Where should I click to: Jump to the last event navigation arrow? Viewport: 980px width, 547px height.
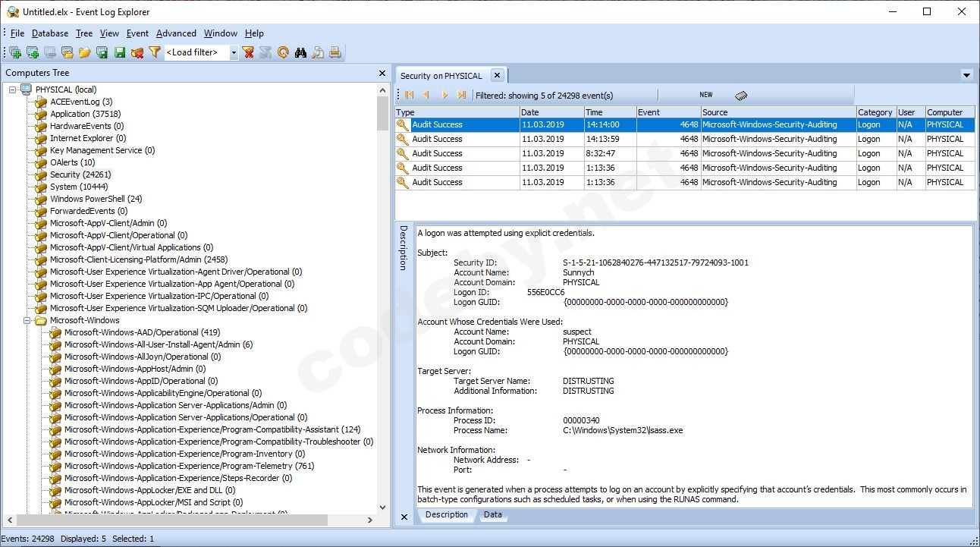pos(462,95)
